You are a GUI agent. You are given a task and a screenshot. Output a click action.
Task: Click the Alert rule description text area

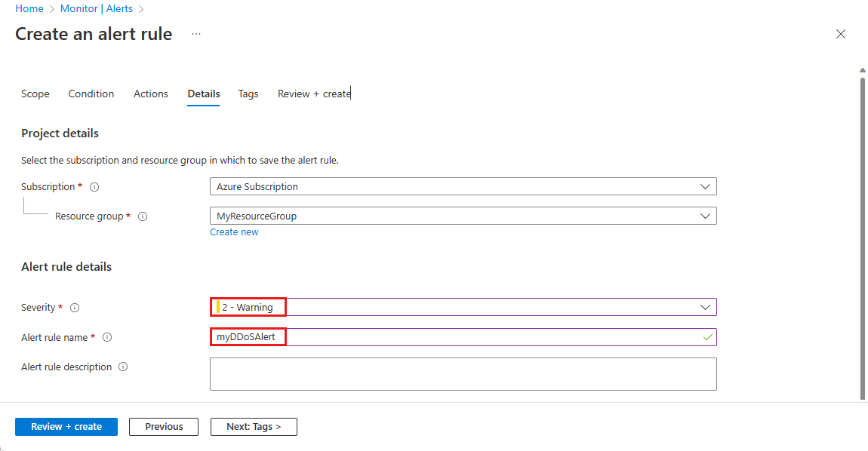click(x=463, y=374)
